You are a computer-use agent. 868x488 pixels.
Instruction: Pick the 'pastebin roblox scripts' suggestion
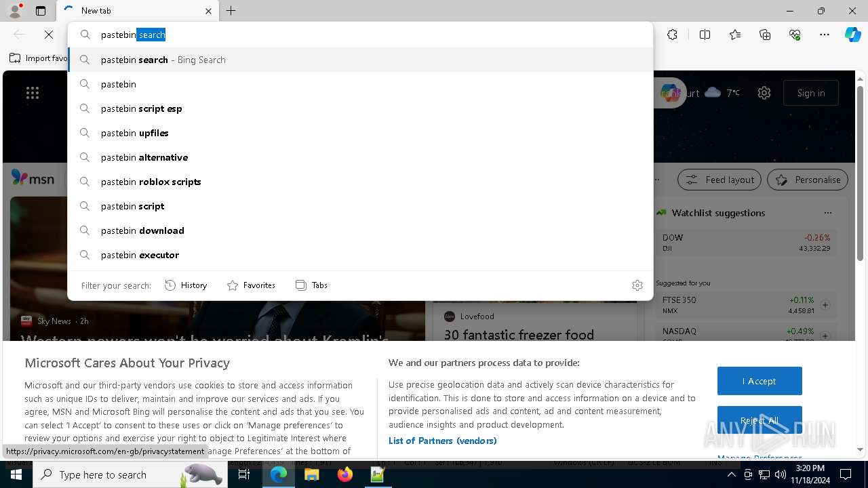click(360, 182)
